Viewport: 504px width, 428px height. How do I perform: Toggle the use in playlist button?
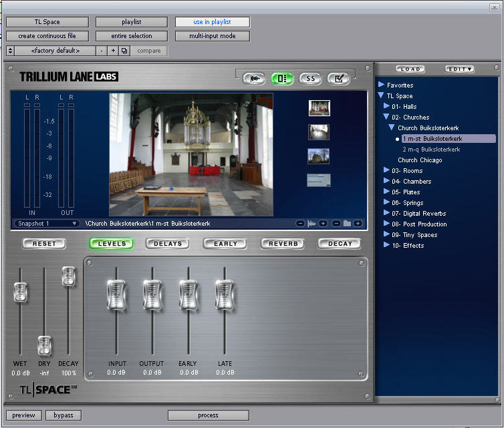pos(212,22)
